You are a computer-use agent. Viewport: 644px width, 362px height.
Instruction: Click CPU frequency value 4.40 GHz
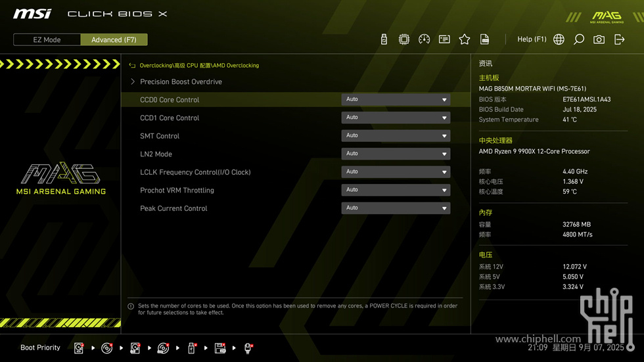tap(575, 171)
